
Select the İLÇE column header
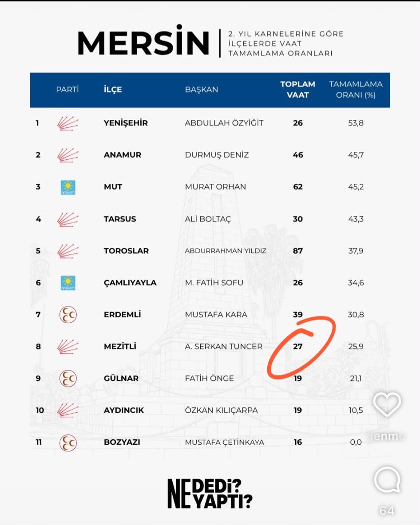113,89
